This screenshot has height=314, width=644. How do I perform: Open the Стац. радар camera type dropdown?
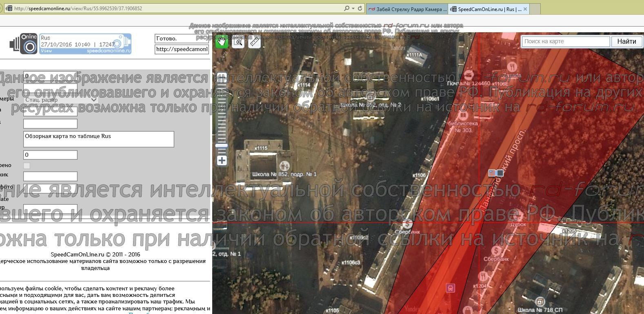click(61, 100)
